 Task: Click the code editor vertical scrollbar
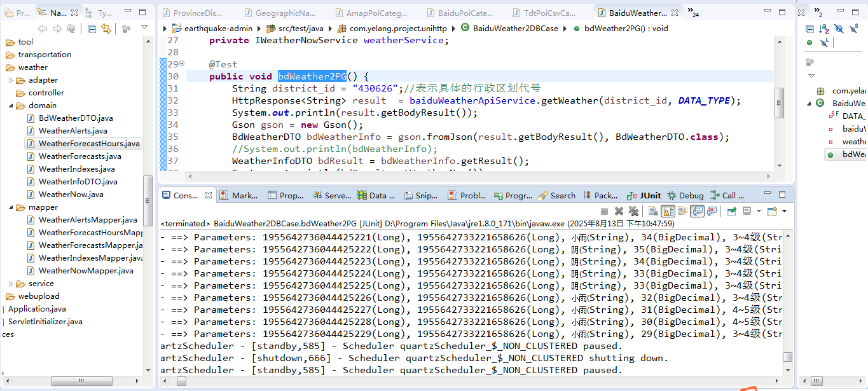point(779,102)
